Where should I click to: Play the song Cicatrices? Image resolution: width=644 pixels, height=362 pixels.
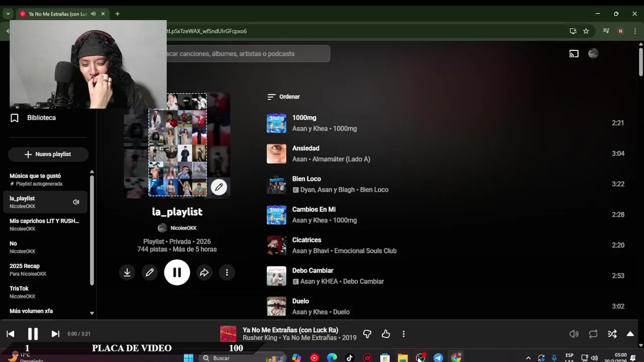[307, 240]
